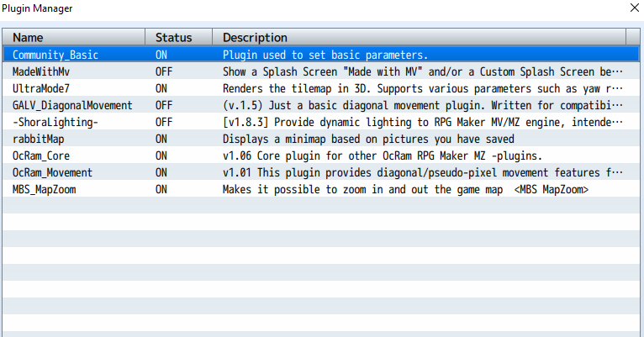Viewport: 644px width, 337px height.
Task: Click the 'Renders the tilemap in 3D' description
Action: (423, 89)
